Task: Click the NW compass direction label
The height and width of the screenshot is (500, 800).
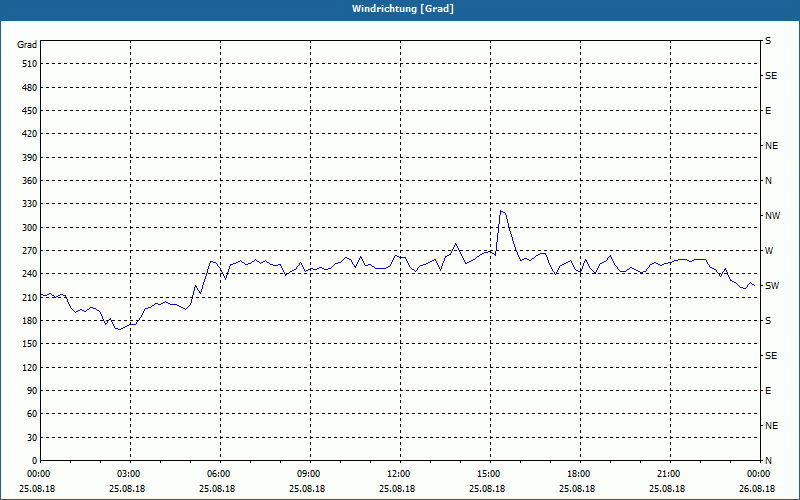Action: [x=772, y=216]
